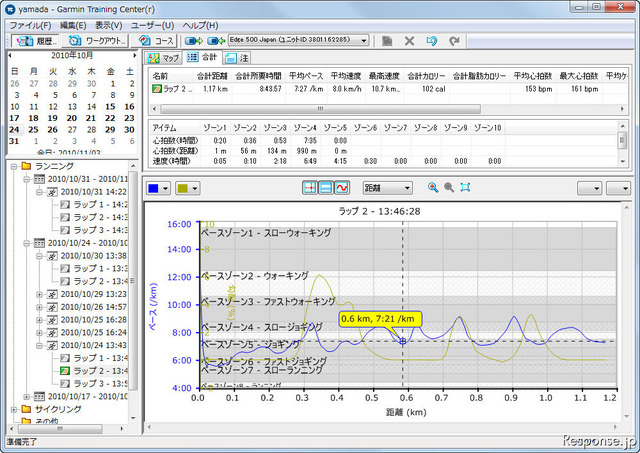
Task: Expand the サイクリング folder
Action: (x=14, y=409)
